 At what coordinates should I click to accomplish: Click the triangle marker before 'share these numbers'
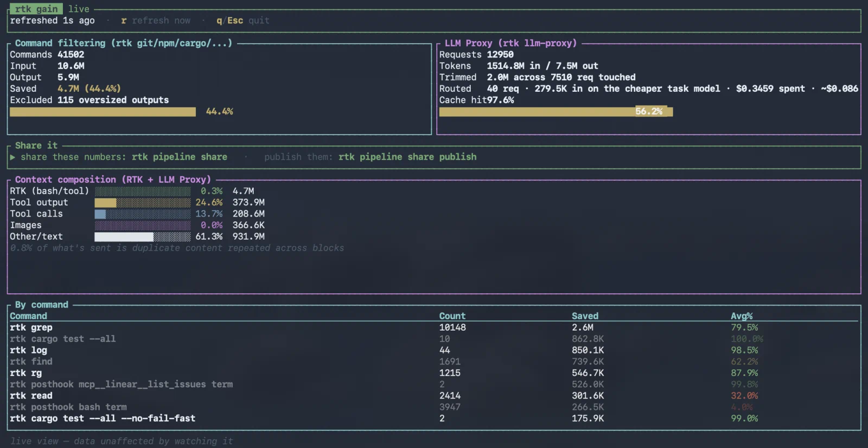pyautogui.click(x=12, y=156)
